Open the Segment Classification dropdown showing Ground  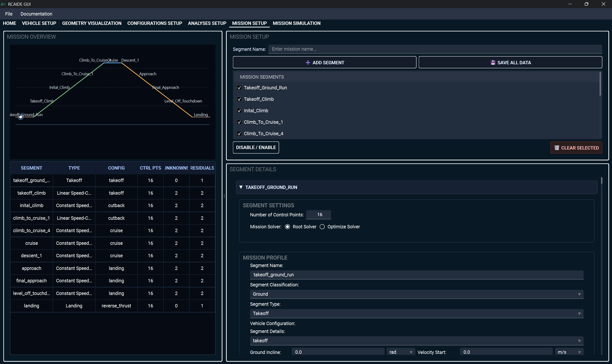[417, 294]
